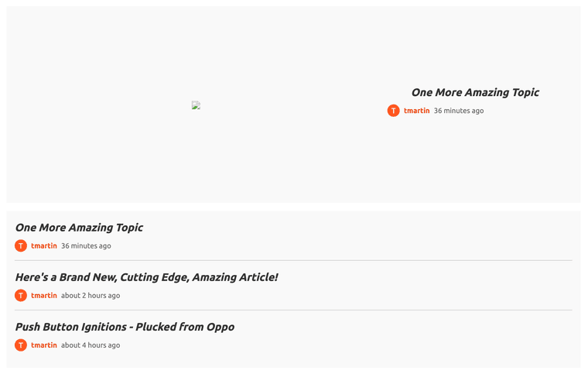Open Here's a Brand New, Cutting Edge article
The height and width of the screenshot is (374, 588).
tap(147, 277)
